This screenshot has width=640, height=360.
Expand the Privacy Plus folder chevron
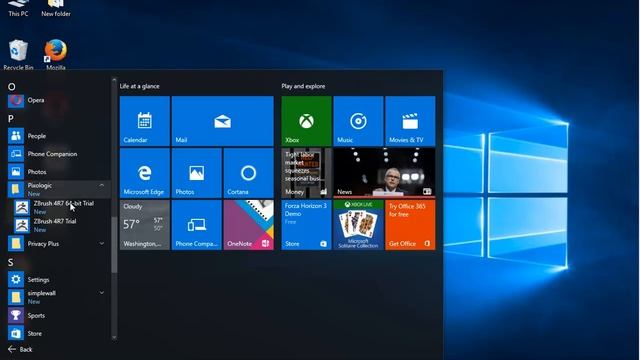click(101, 244)
